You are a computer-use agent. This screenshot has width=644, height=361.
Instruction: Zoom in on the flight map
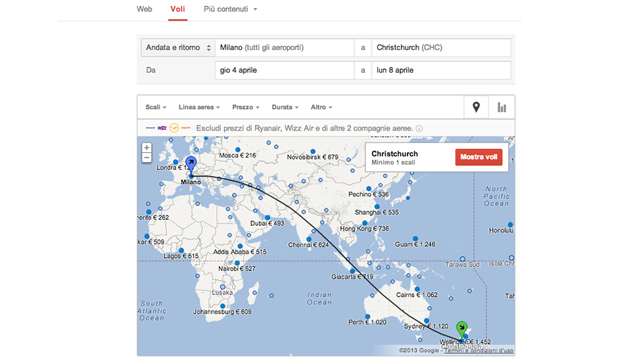(x=147, y=148)
